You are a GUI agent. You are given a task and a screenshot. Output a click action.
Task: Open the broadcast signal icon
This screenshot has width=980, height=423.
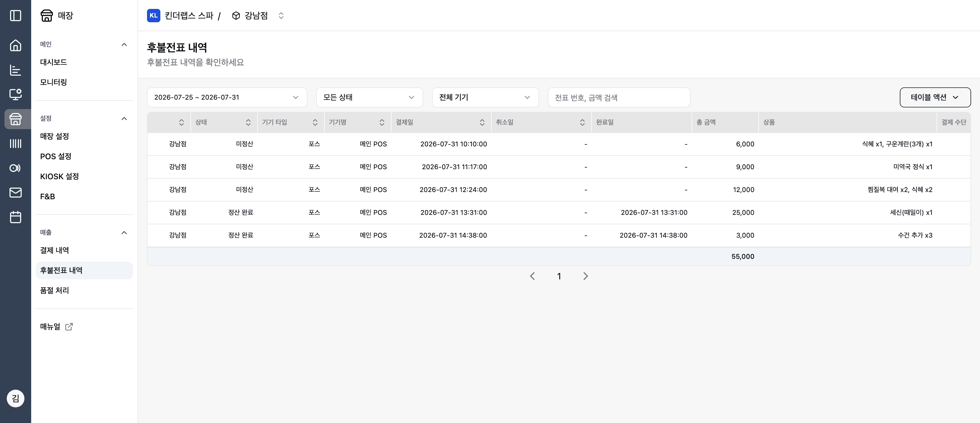(x=15, y=168)
